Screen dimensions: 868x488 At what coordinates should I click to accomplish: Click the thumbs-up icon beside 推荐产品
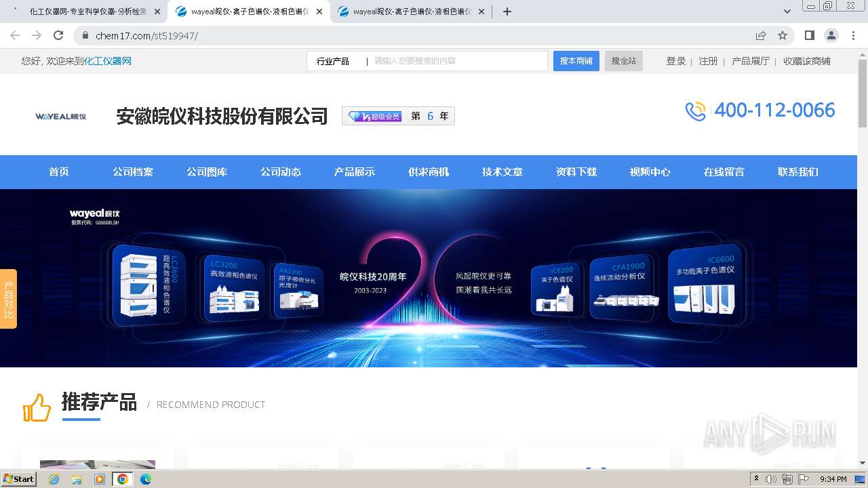click(37, 407)
